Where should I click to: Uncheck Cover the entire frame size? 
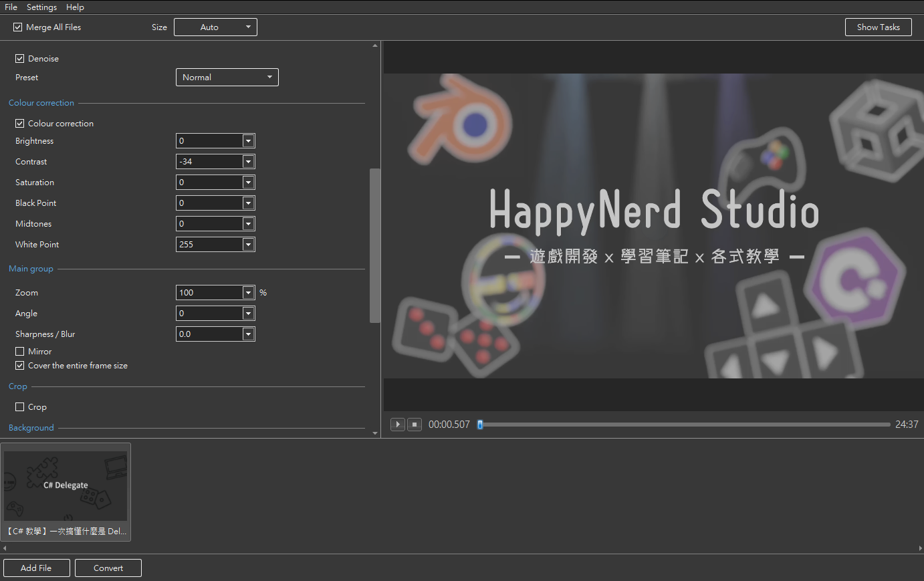(20, 366)
